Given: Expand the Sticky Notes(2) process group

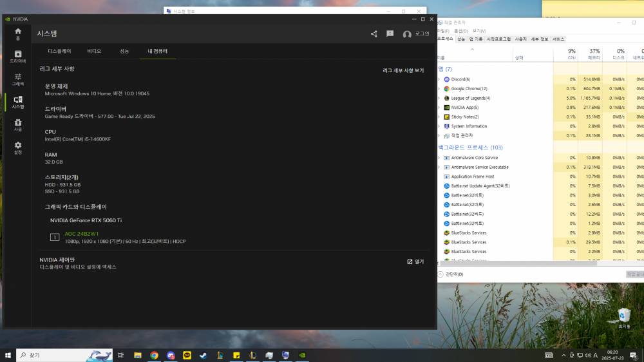Looking at the screenshot, I should point(439,117).
